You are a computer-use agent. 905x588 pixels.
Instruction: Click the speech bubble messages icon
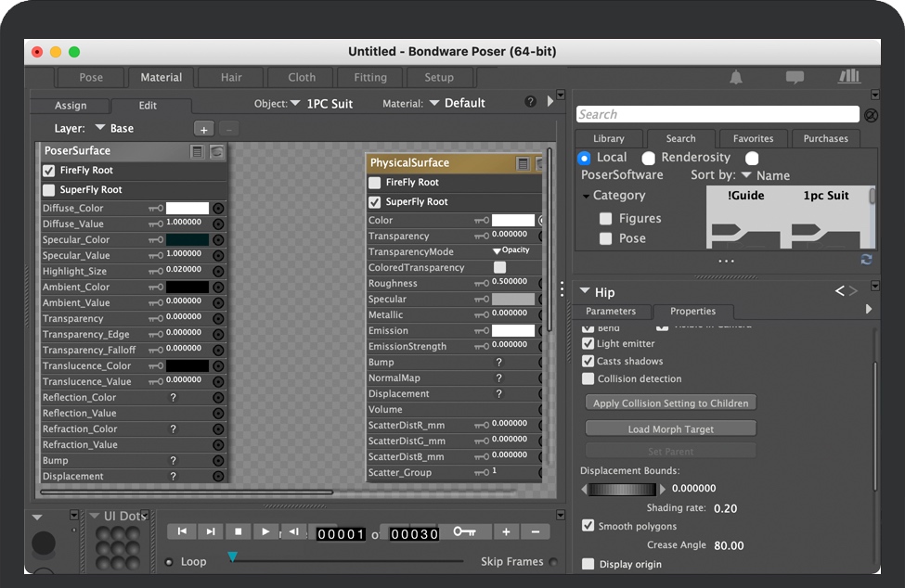tap(795, 77)
